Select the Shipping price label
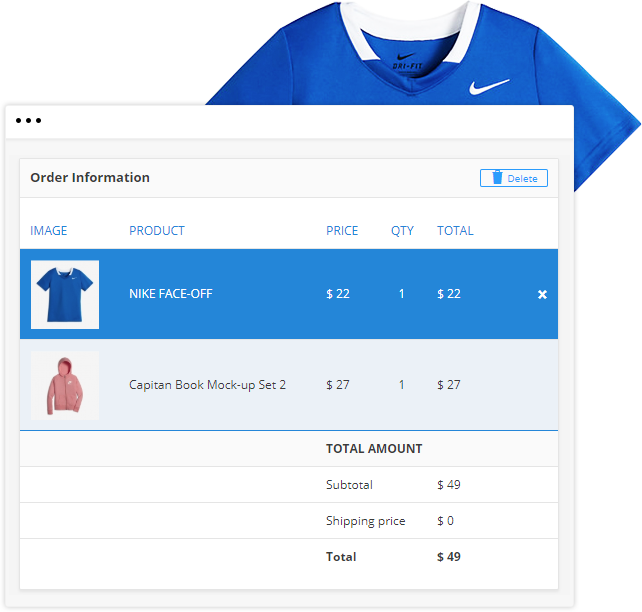 coord(365,521)
